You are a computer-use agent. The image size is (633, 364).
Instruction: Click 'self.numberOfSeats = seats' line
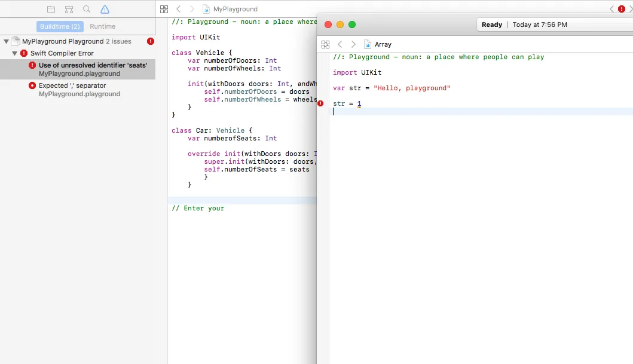click(x=257, y=170)
